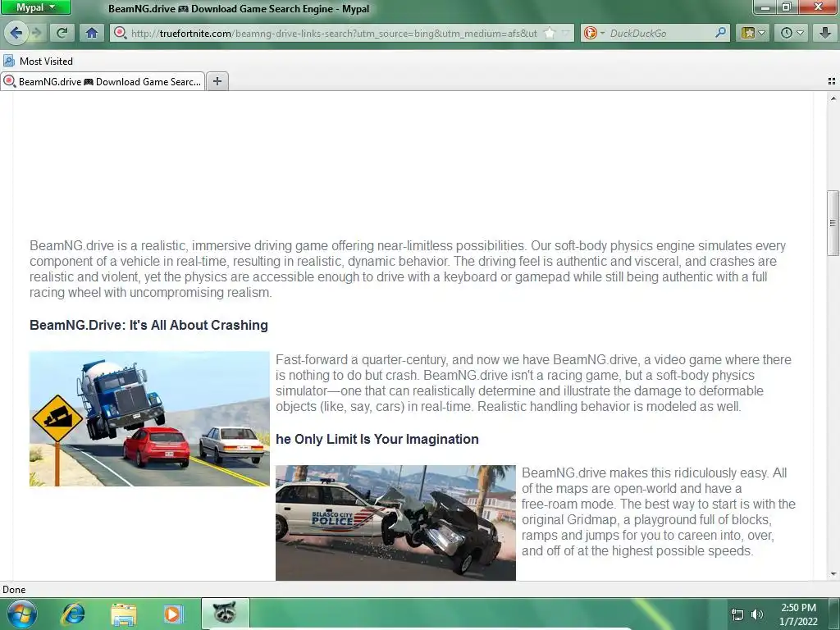
Task: Open the Mypal application menu button
Action: point(36,7)
